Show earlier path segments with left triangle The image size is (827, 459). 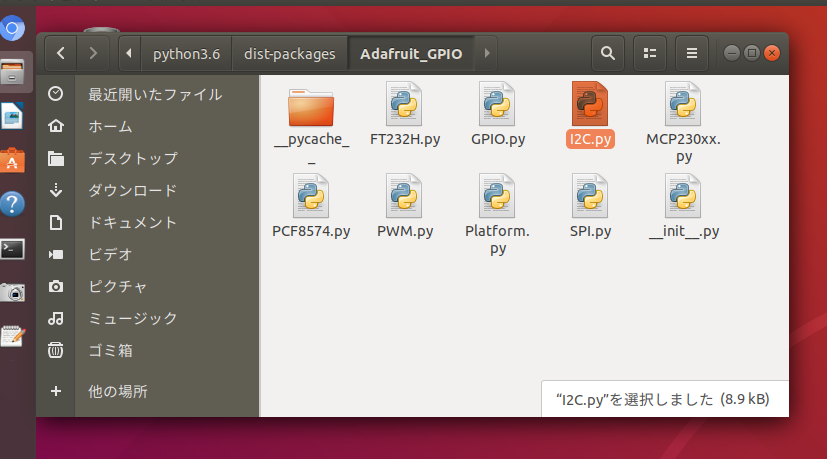point(129,53)
